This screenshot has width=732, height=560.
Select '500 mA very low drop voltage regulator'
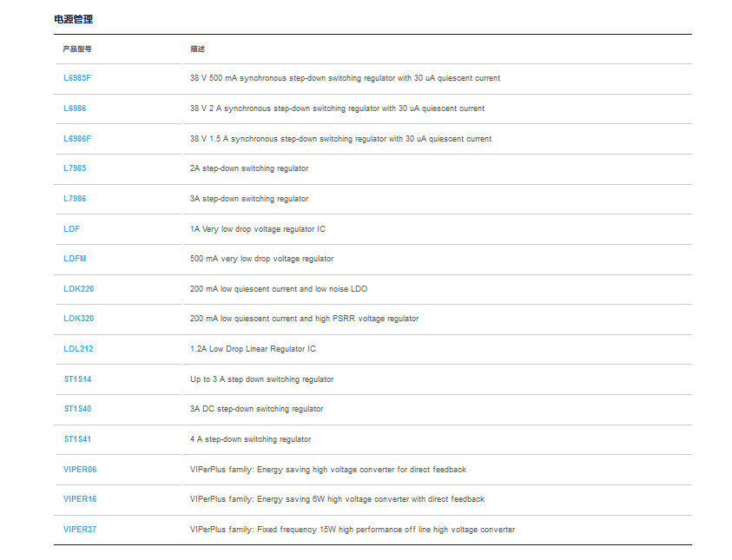click(262, 259)
